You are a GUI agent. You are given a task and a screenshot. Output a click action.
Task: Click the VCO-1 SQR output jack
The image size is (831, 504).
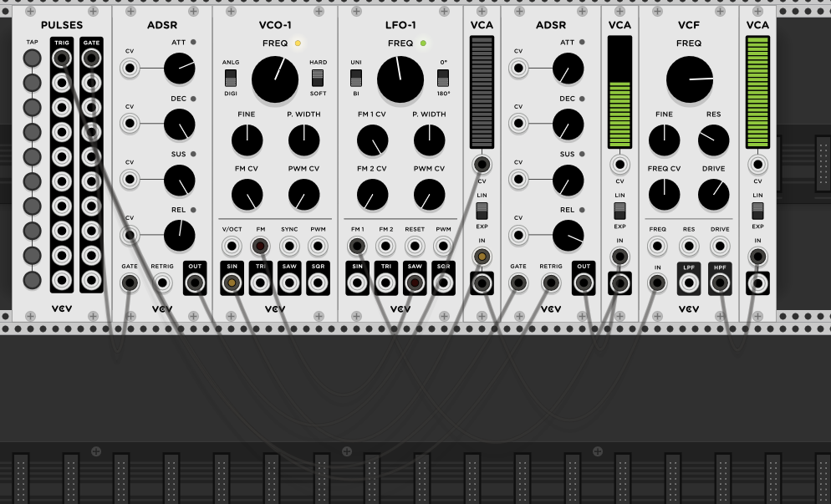[x=318, y=283]
